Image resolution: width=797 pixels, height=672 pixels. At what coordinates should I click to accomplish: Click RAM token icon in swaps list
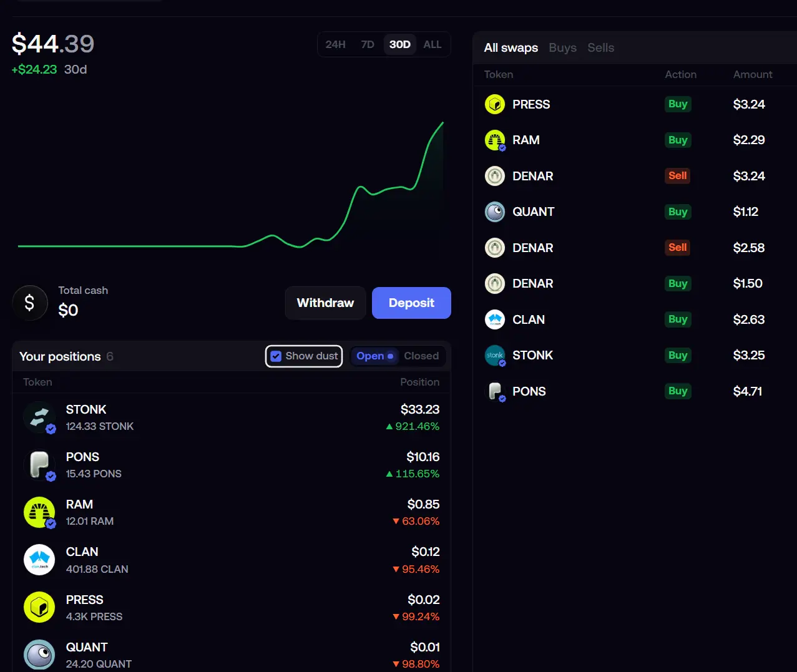(x=495, y=140)
